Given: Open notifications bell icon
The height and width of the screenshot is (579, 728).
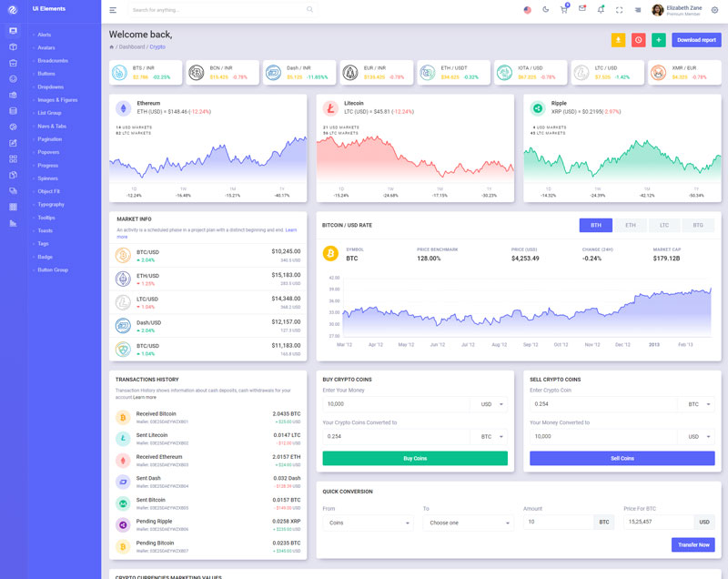Looking at the screenshot, I should tap(601, 10).
